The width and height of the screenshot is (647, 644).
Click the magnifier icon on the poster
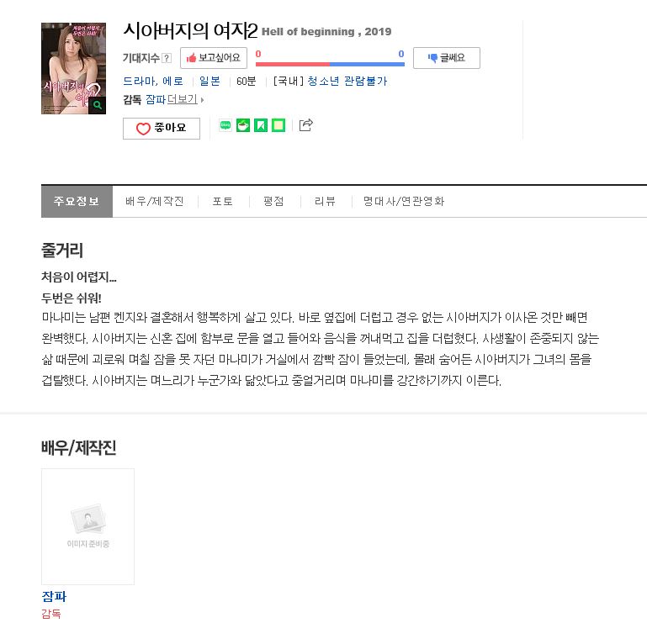click(x=98, y=105)
